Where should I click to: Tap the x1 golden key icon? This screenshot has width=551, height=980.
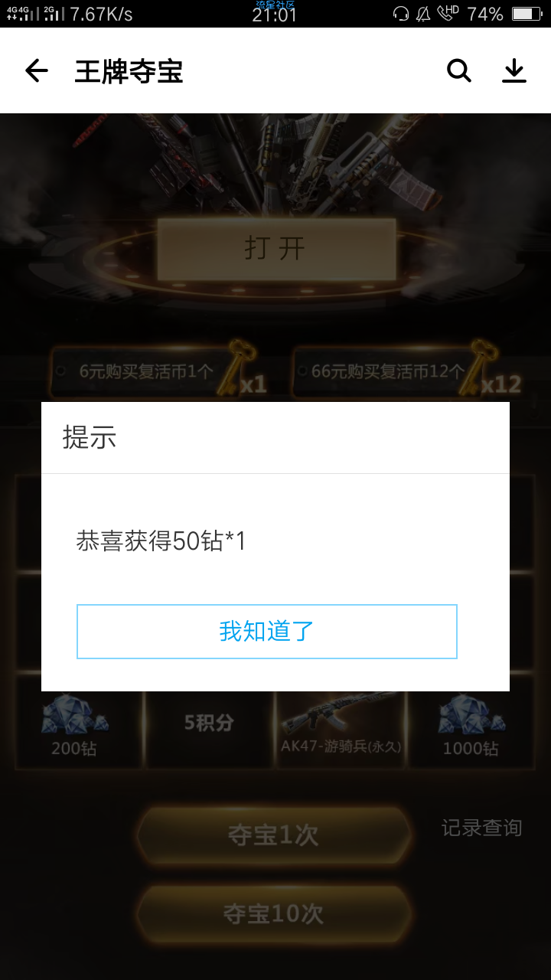tap(241, 371)
